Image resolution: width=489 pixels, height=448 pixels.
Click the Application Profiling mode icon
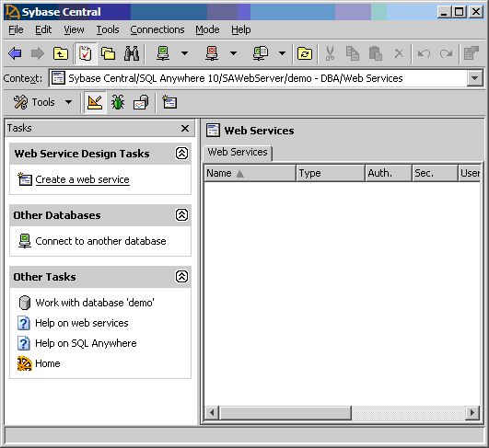(x=141, y=102)
